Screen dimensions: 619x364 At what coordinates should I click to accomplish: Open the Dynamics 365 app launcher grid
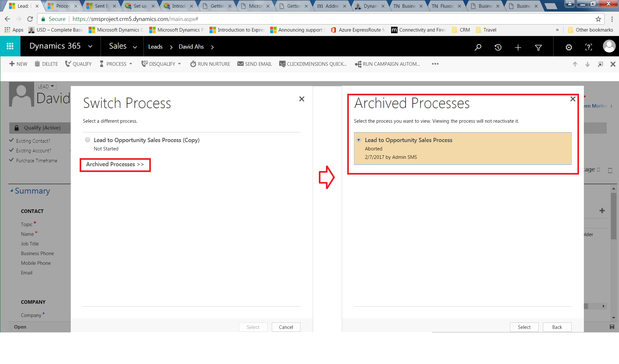[x=10, y=46]
